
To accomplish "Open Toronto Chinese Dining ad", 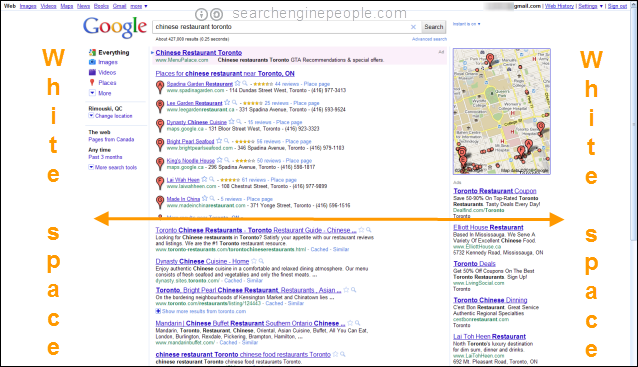I will (490, 300).
